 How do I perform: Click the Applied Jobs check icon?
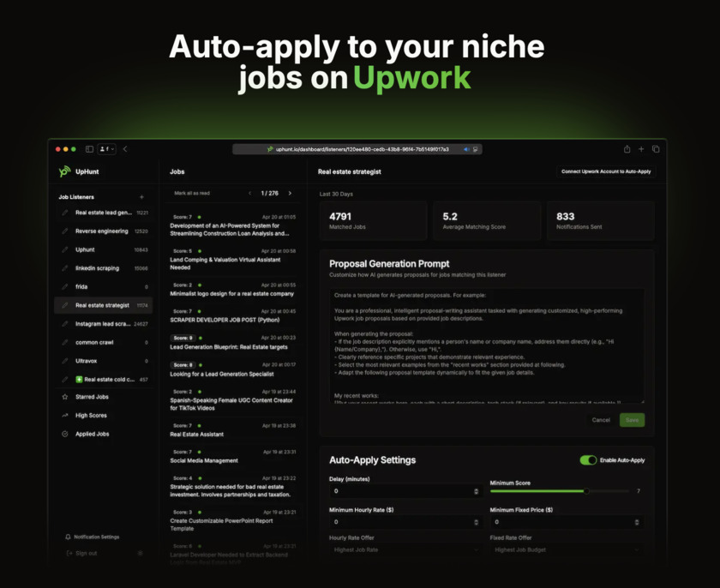coord(65,434)
